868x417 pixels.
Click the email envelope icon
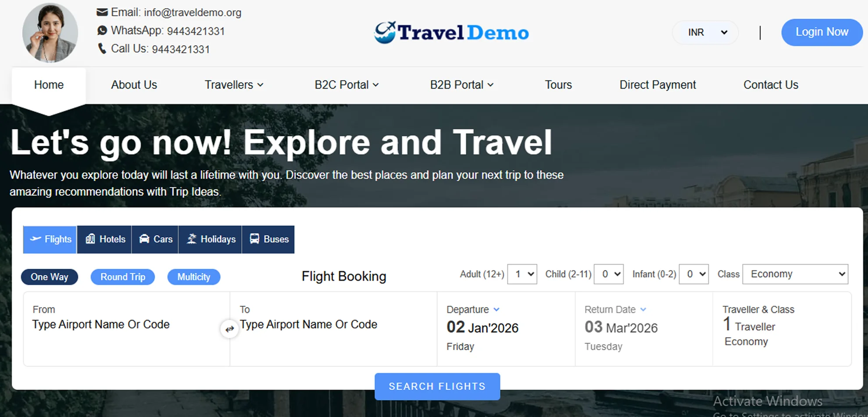[102, 12]
